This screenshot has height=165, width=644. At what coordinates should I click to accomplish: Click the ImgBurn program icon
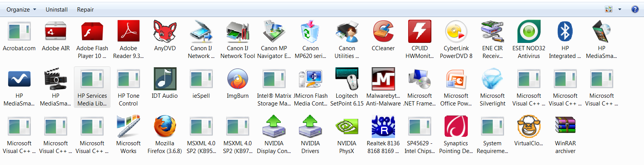tap(237, 79)
